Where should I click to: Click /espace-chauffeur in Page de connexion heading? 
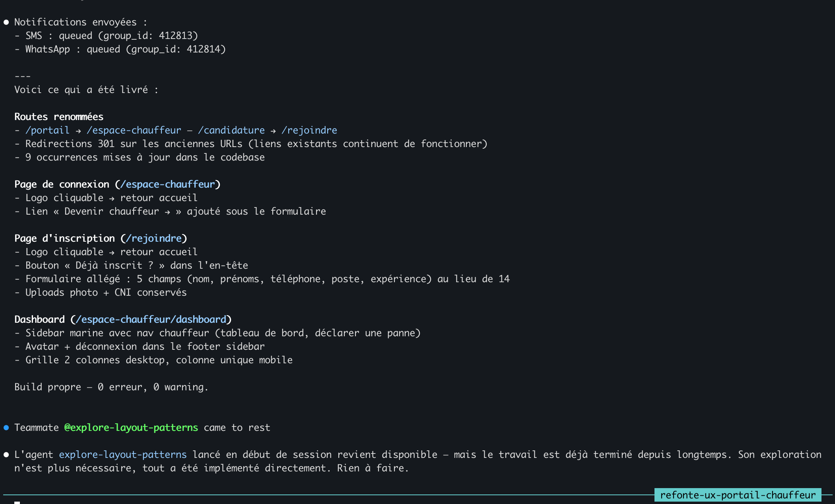[167, 184]
